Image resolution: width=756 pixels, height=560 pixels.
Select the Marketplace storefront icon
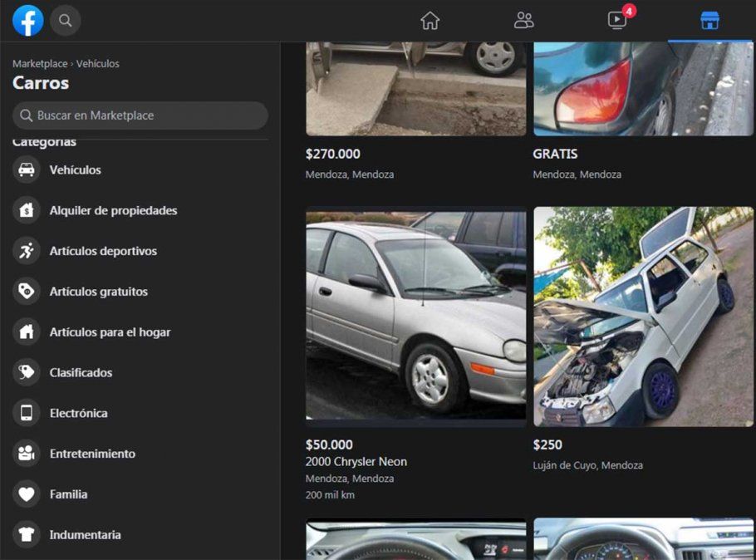[x=709, y=21]
